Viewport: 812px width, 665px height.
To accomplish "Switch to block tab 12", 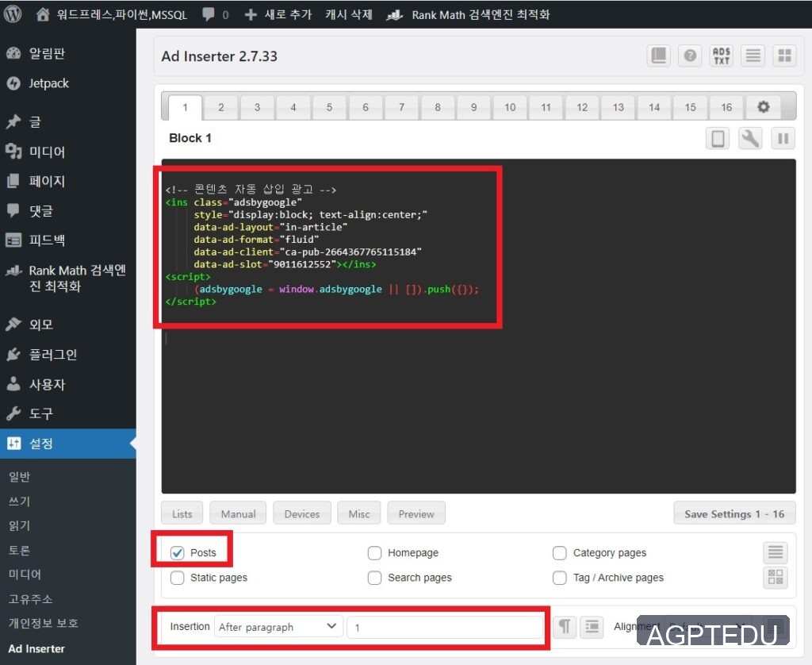I will (582, 107).
